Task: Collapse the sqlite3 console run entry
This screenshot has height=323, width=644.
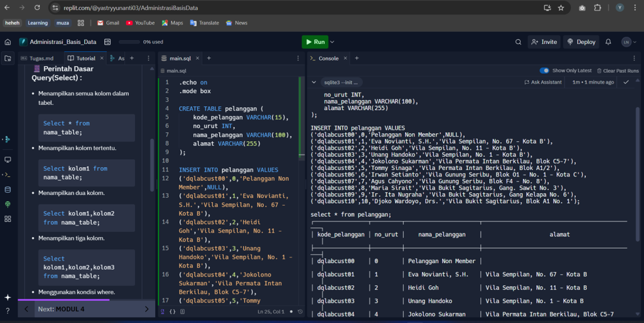Action: tap(314, 82)
